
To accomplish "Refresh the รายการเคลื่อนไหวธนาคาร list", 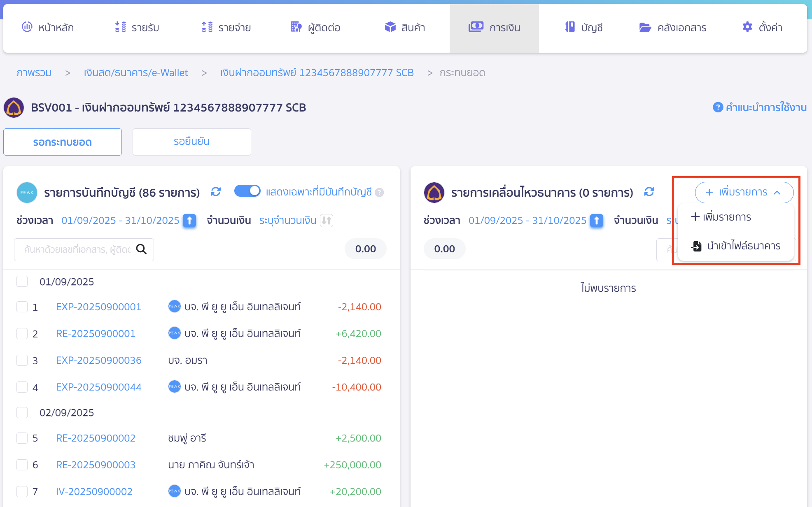I will (649, 192).
